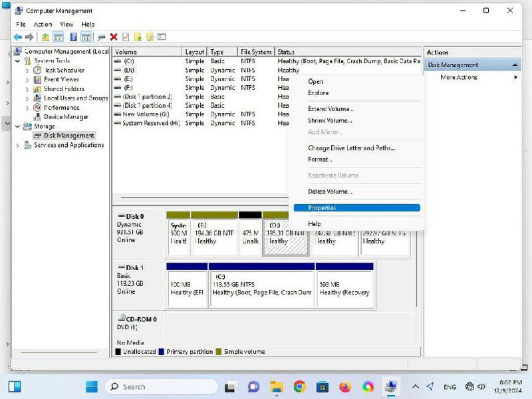Screen dimensions: 532x399
Task: Choose Properties in context menu
Action: click(357, 207)
